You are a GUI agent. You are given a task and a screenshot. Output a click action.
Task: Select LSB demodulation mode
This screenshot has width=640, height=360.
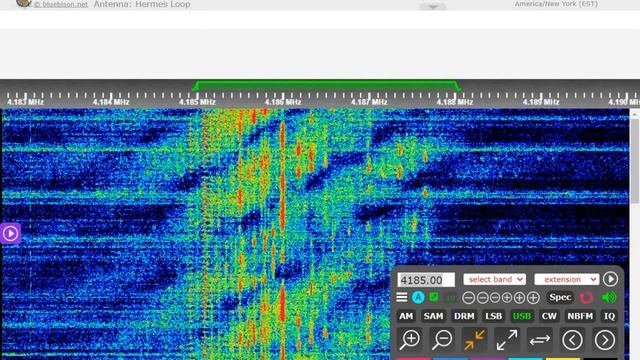pos(493,316)
